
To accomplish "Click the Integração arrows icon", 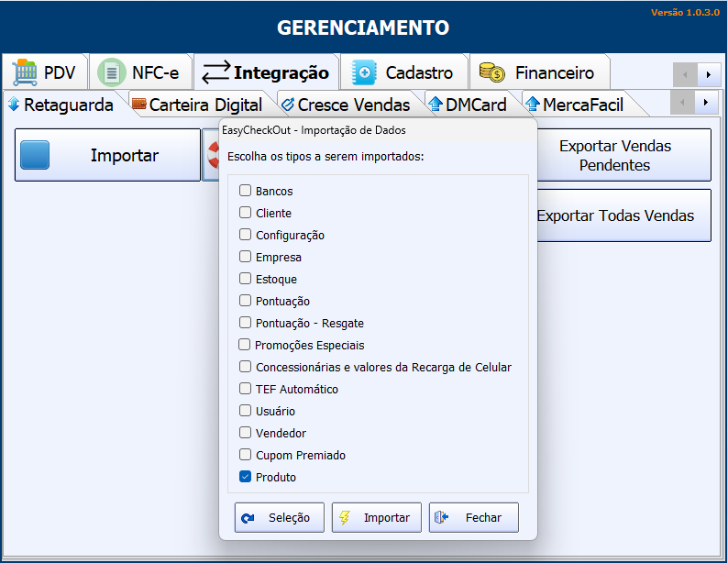I will point(215,72).
